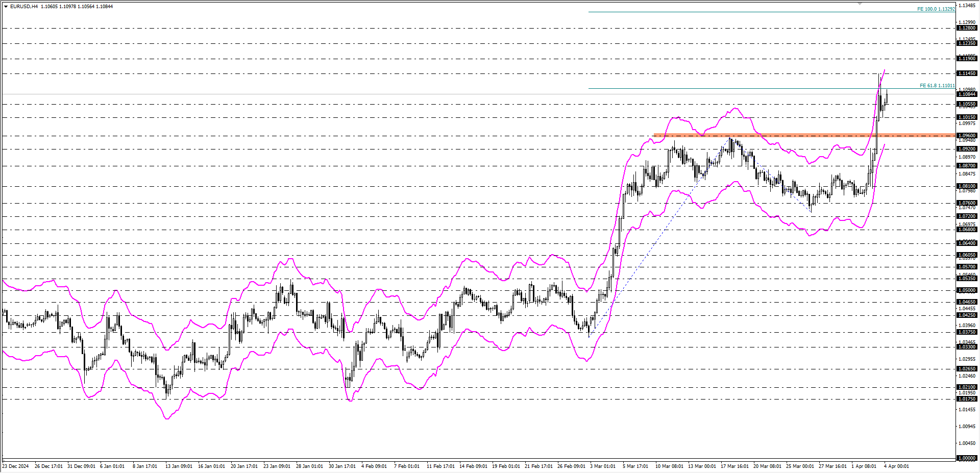980x473 pixels.
Task: Click the 1.03750 price level label
Action: pos(967,332)
